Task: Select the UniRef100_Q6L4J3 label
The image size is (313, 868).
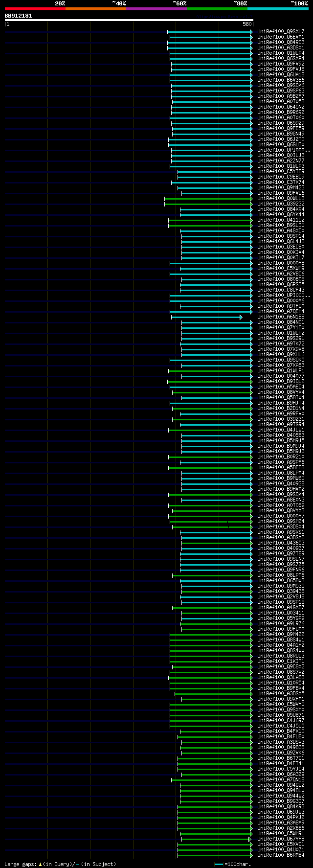Action: pos(281,241)
